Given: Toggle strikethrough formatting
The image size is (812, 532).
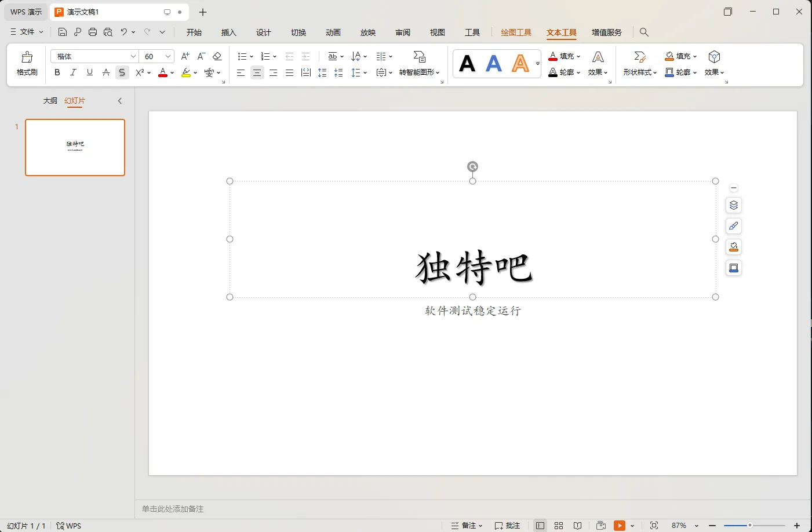Looking at the screenshot, I should [122, 72].
